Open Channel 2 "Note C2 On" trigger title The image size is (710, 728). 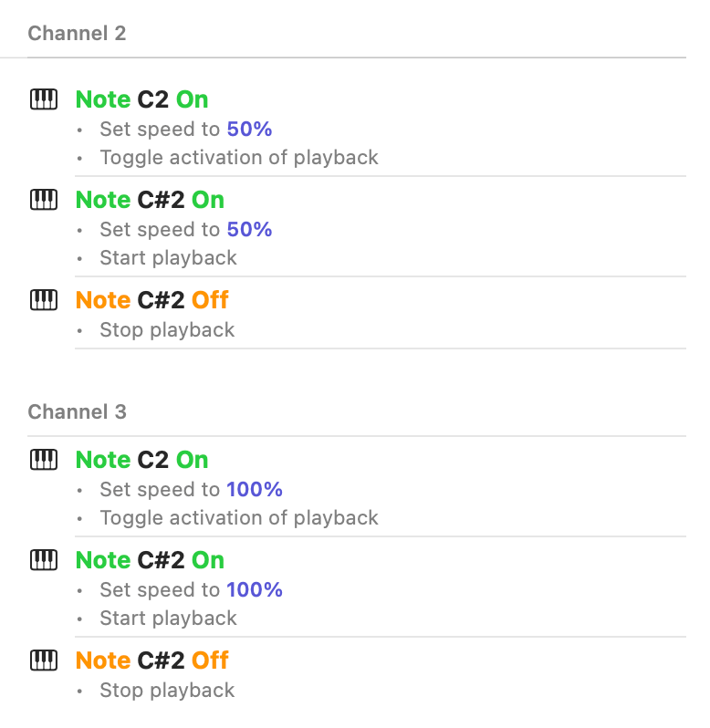pyautogui.click(x=141, y=99)
